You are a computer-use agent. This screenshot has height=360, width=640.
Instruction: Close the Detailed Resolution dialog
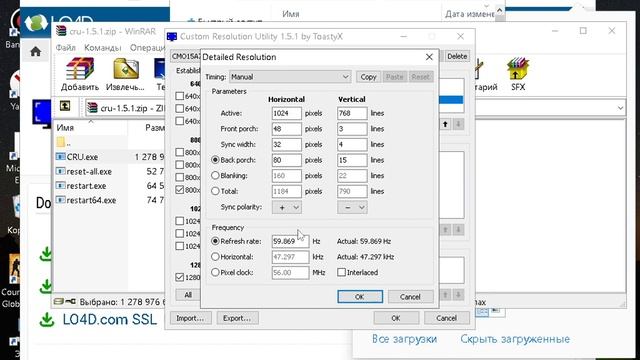[x=429, y=57]
